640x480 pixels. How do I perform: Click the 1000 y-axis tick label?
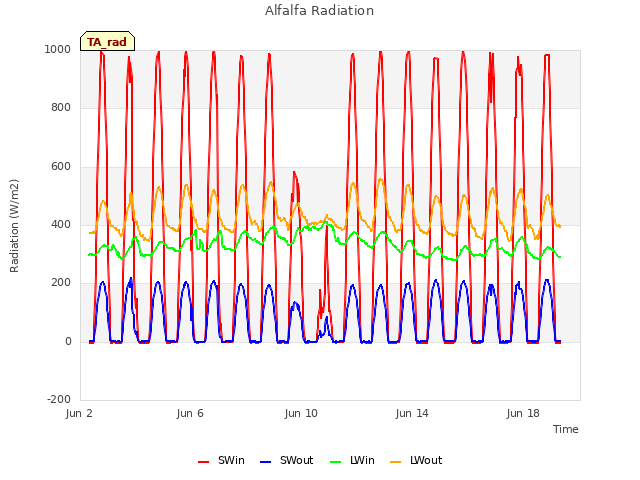click(58, 49)
